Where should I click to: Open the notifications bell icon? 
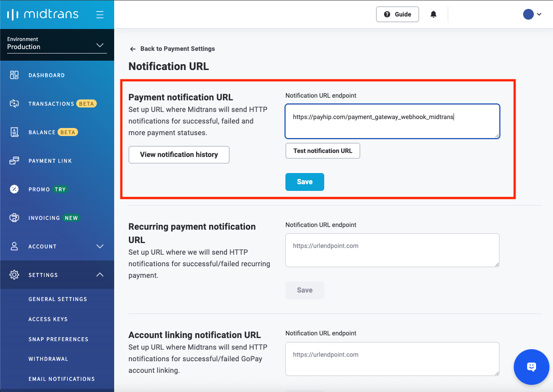coord(433,14)
